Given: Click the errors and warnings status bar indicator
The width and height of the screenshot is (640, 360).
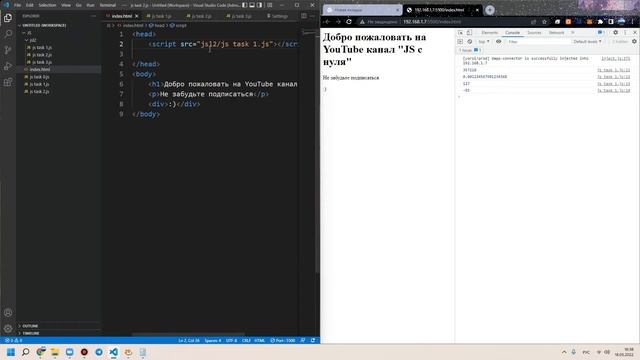Looking at the screenshot, I should [14, 340].
